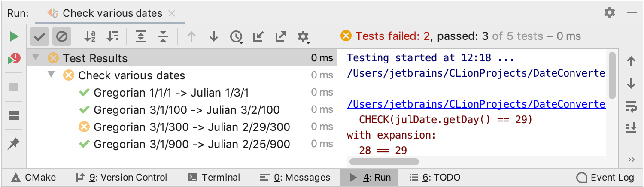Open the Event Log
This screenshot has height=187, width=644.
point(605,177)
